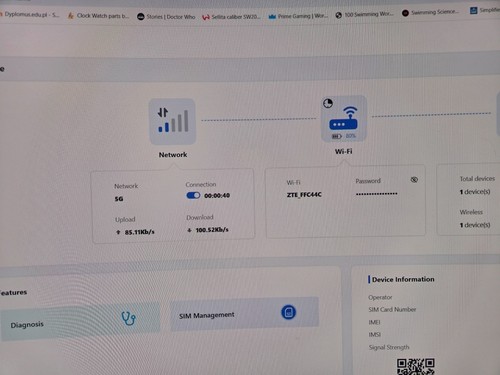The height and width of the screenshot is (375, 500).
Task: Click the Signal Strength row
Action: tap(389, 347)
